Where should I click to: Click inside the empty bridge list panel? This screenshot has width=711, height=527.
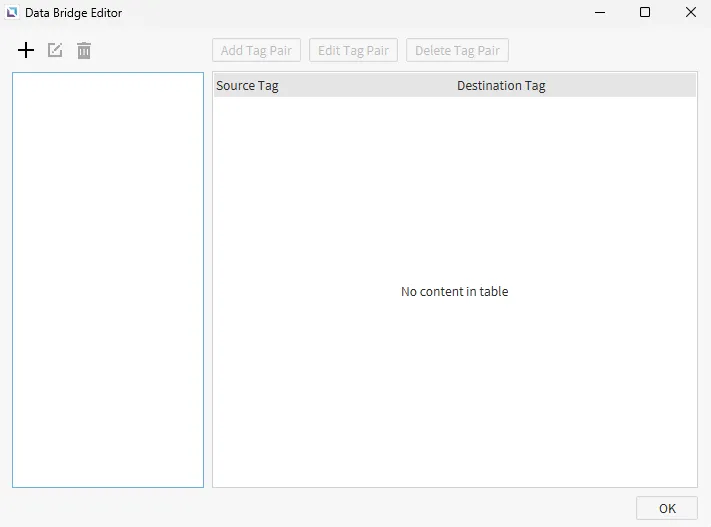point(108,280)
